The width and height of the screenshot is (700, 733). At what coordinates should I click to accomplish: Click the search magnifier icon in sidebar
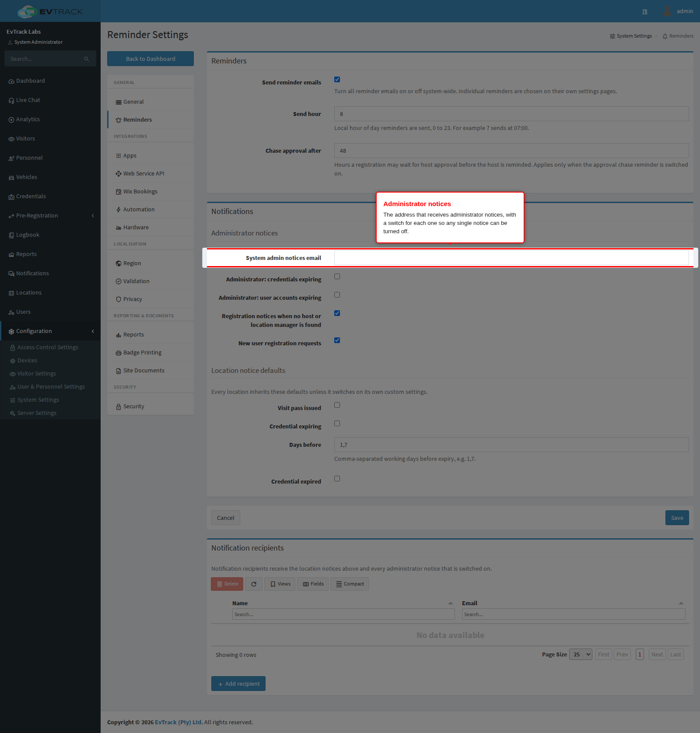pos(87,59)
